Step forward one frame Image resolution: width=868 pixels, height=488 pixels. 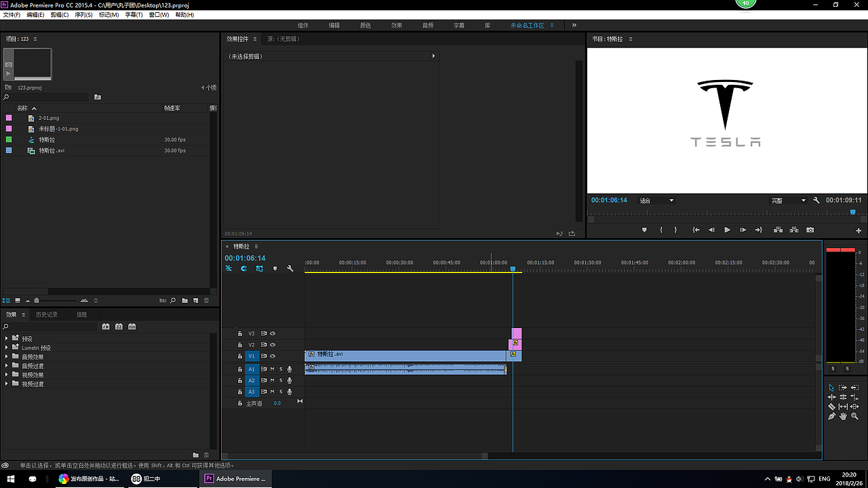[x=743, y=230]
